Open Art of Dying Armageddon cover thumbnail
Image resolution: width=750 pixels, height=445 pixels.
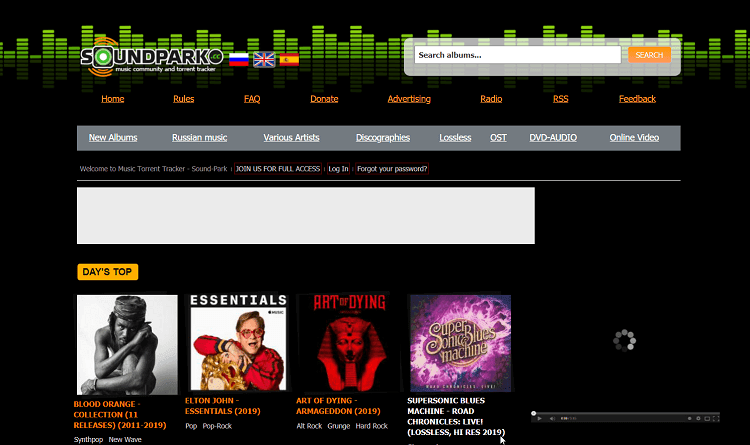350,342
